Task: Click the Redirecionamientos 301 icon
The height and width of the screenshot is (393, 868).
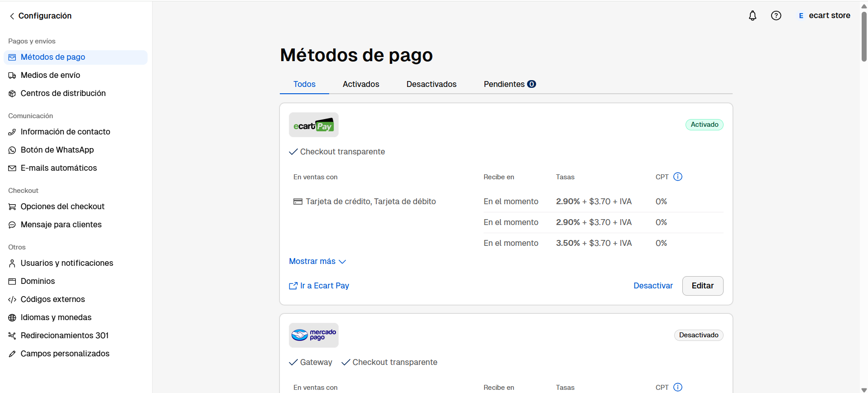Action: 12,336
